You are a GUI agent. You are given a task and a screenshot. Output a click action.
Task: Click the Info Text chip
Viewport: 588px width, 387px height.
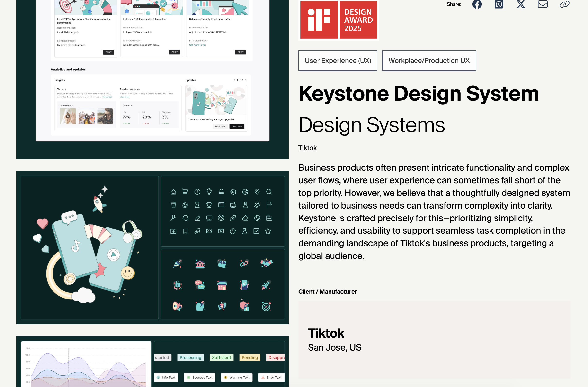pyautogui.click(x=166, y=377)
